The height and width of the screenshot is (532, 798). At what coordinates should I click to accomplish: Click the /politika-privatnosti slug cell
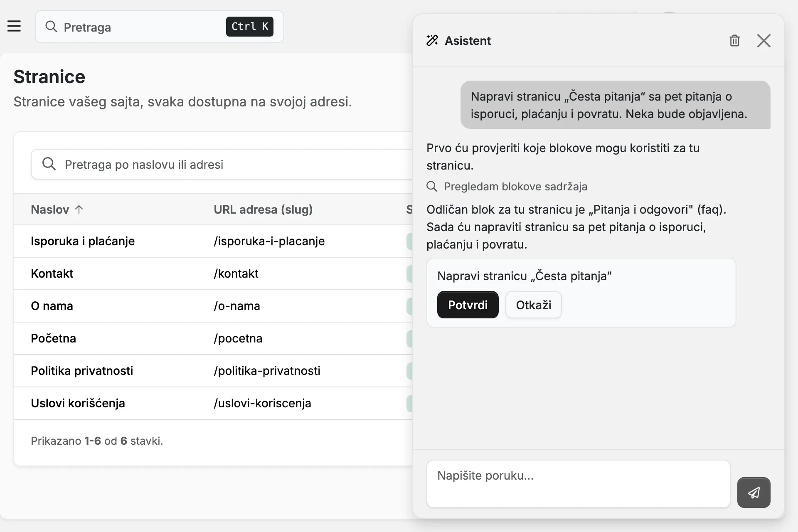click(x=267, y=371)
